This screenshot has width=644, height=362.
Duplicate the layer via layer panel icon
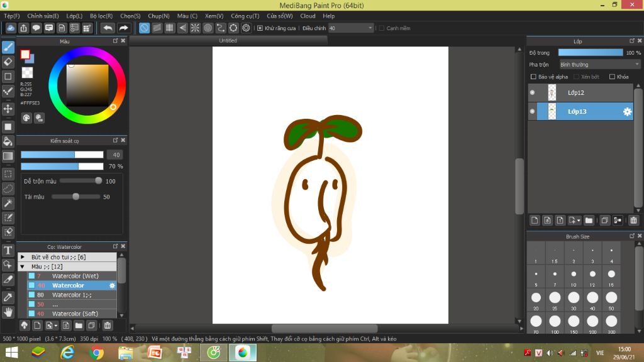coord(604,221)
